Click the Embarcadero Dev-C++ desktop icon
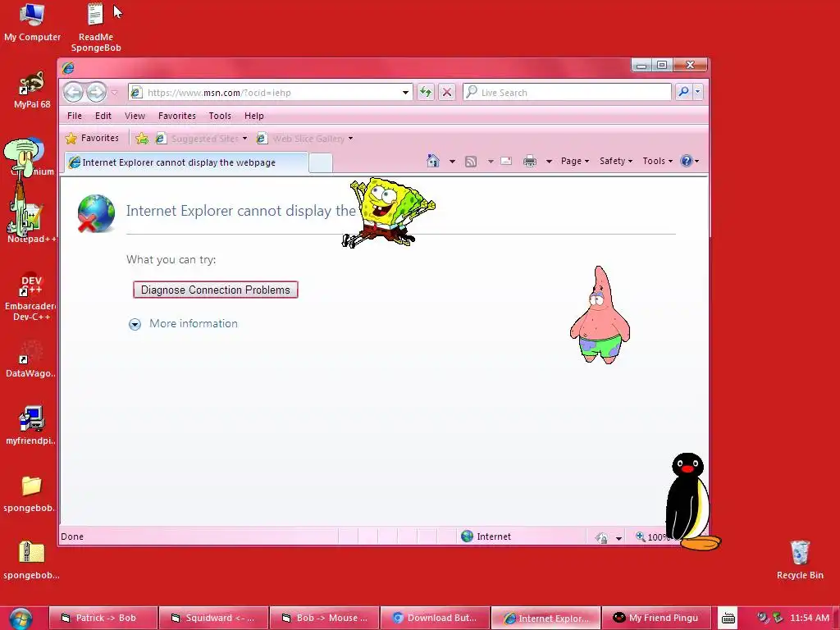Viewport: 840px width, 630px height. [x=31, y=297]
